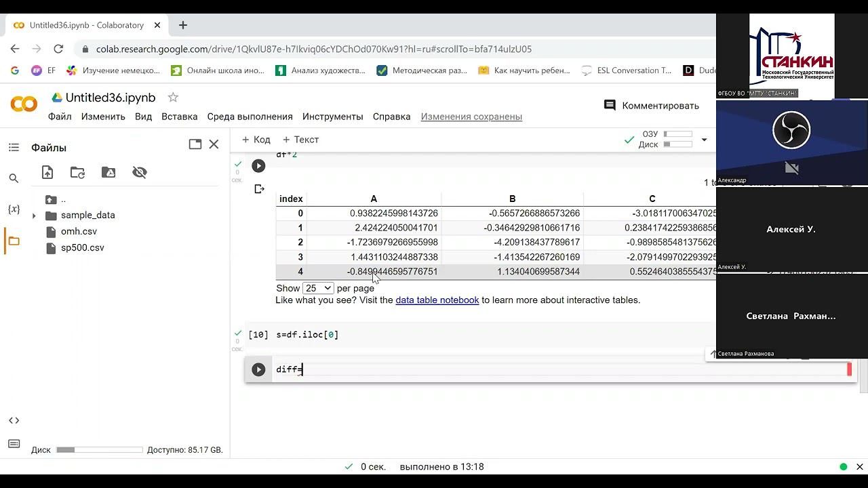Open the Вставка menu
Screen dimensions: 868x488
tap(180, 117)
